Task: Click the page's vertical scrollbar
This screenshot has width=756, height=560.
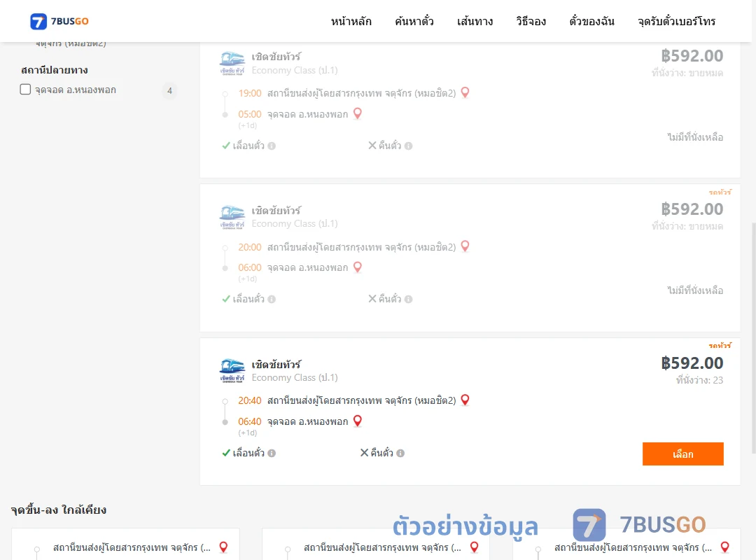Action: (x=754, y=337)
